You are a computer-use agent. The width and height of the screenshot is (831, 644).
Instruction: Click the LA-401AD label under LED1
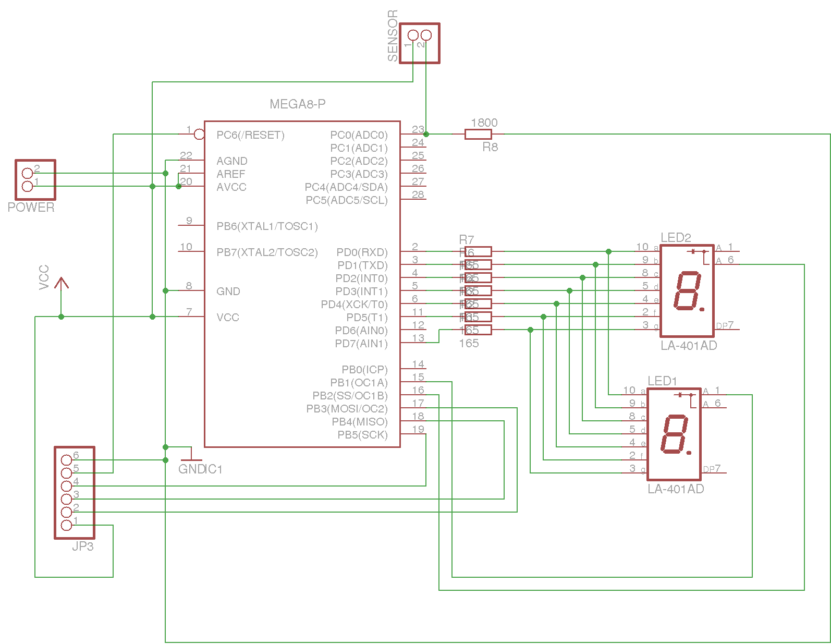pos(676,489)
